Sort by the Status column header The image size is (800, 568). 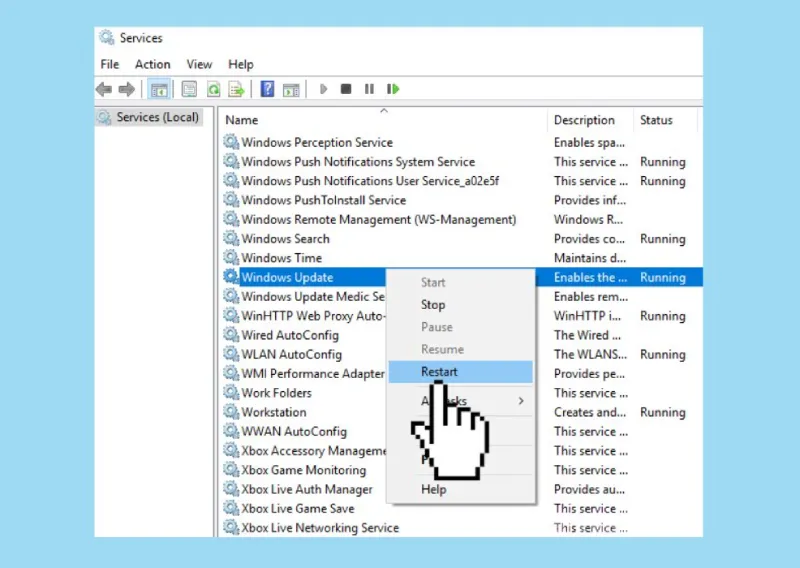(656, 120)
